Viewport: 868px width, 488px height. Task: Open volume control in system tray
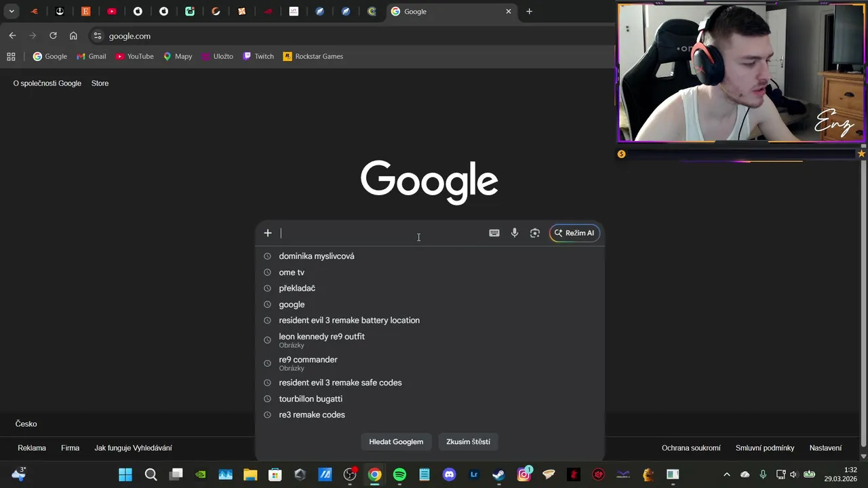pos(793,474)
